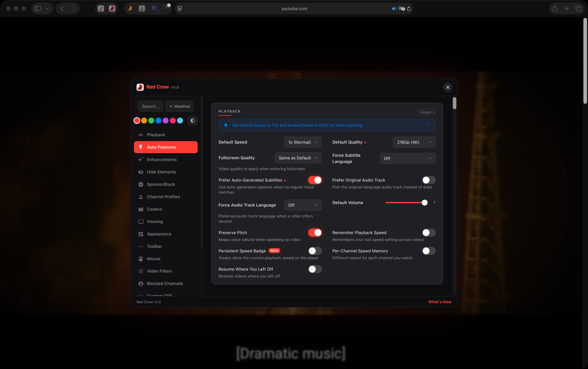Open Default Quality 2160p dropdown
Screen dimensions: 588x369
(414, 142)
